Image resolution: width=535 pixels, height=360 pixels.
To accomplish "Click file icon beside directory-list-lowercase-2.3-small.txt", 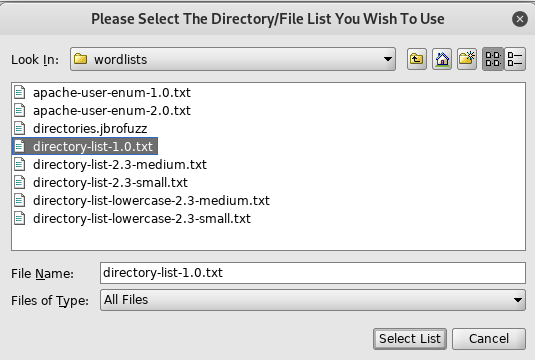I will point(19,219).
